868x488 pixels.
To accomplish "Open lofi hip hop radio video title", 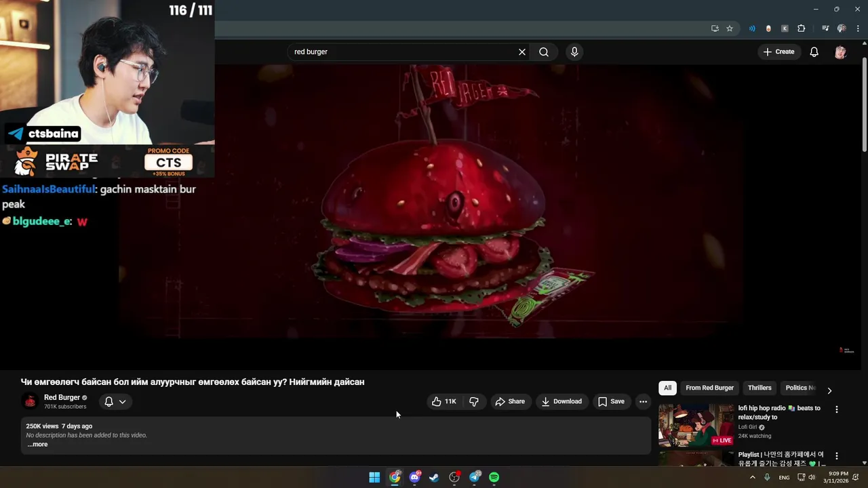I will (x=779, y=413).
